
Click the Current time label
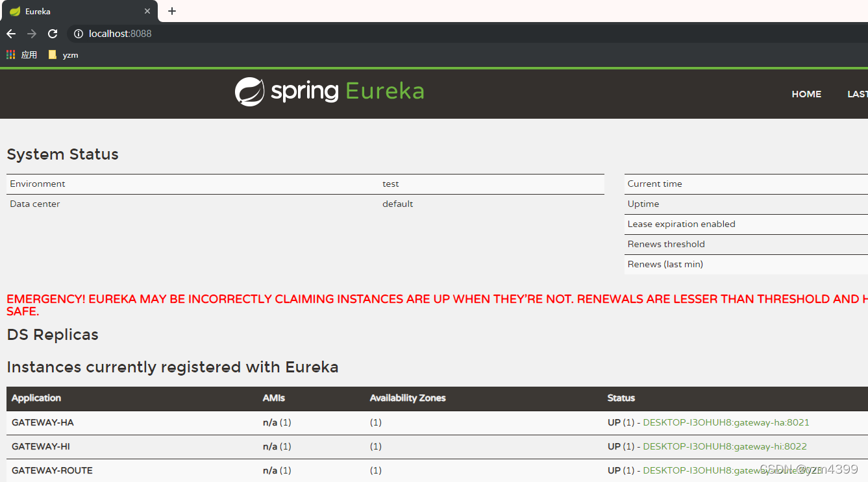[654, 184]
